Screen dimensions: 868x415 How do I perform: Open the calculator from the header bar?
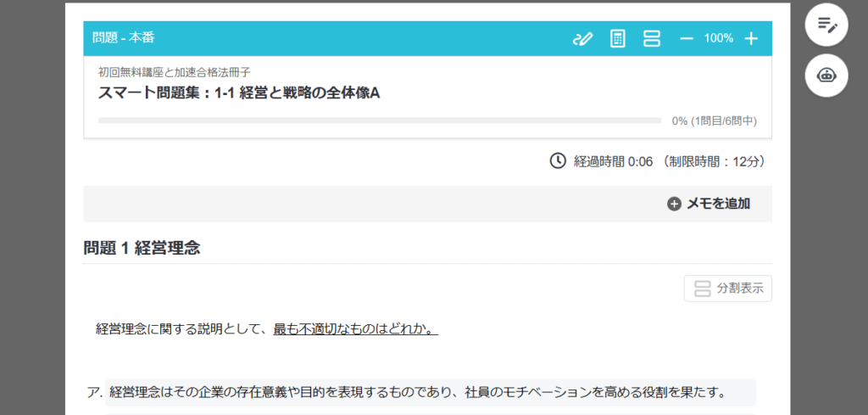(618, 38)
